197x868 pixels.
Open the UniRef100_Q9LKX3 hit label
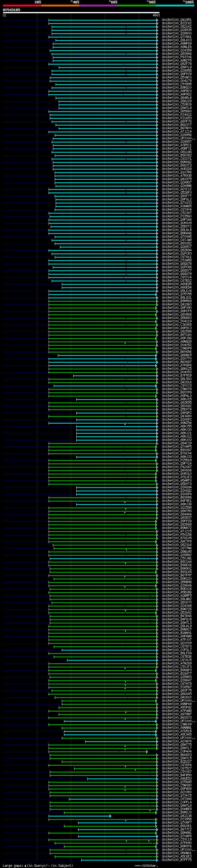point(176,40)
